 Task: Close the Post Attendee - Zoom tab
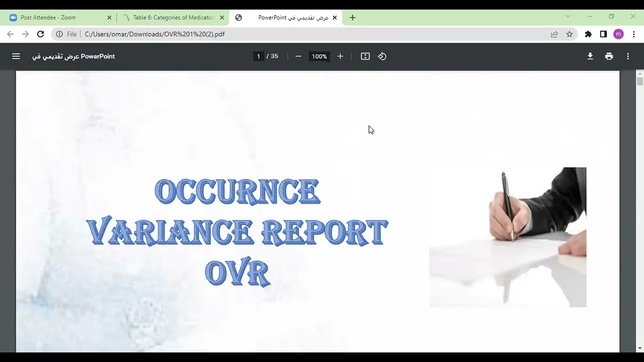[x=109, y=18]
